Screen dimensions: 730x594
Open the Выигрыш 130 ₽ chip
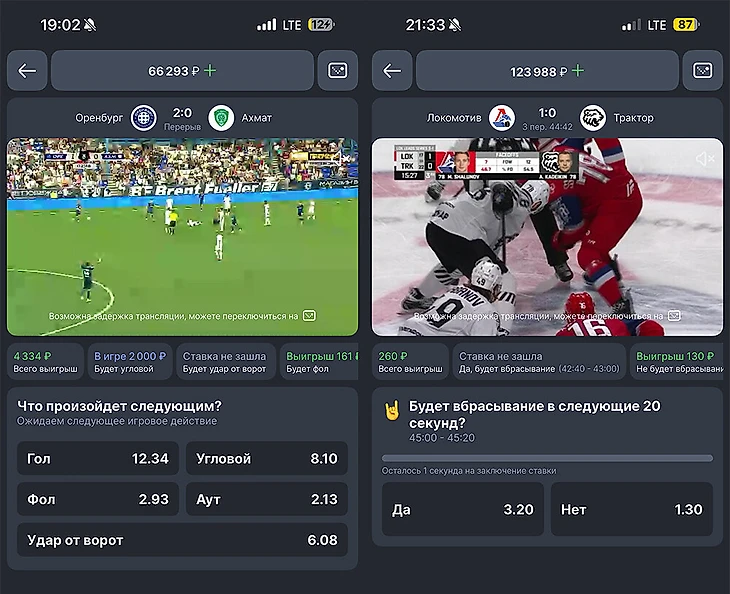click(677, 362)
